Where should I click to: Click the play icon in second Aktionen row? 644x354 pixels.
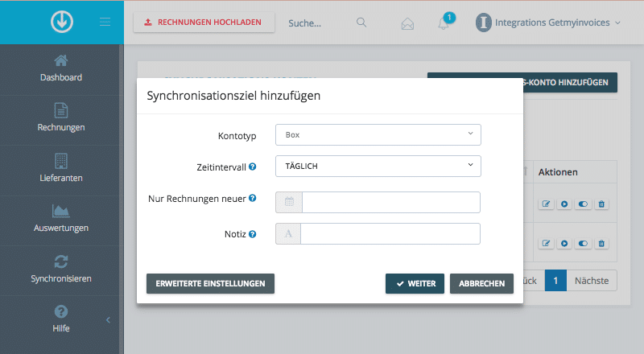point(564,243)
